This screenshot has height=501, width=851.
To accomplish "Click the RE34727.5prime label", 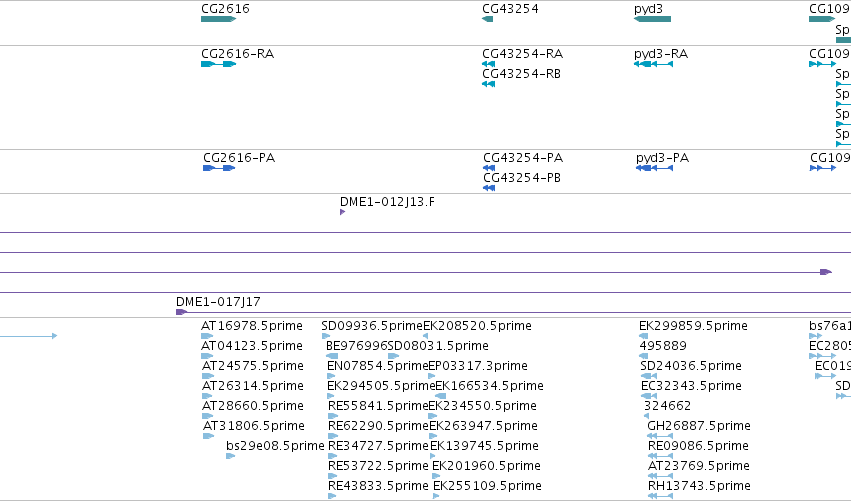I will (378, 446).
